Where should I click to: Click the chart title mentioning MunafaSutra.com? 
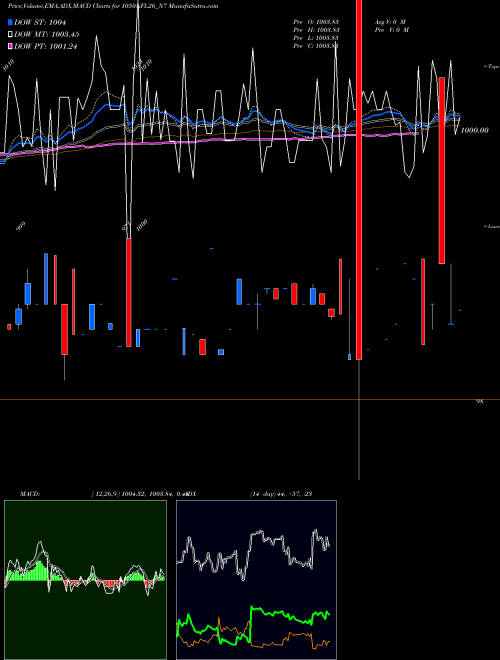pyautogui.click(x=113, y=6)
